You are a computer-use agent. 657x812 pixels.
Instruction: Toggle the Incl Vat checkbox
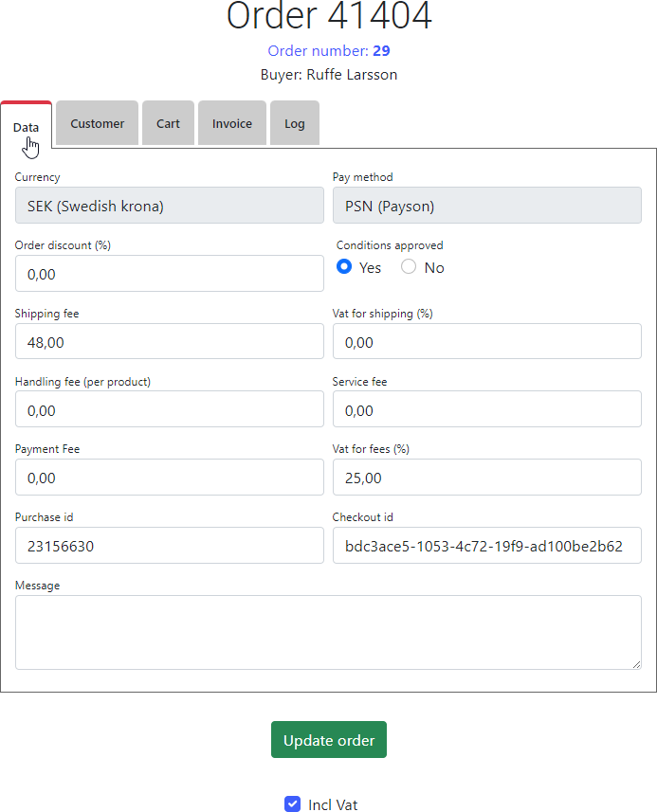[x=293, y=804]
